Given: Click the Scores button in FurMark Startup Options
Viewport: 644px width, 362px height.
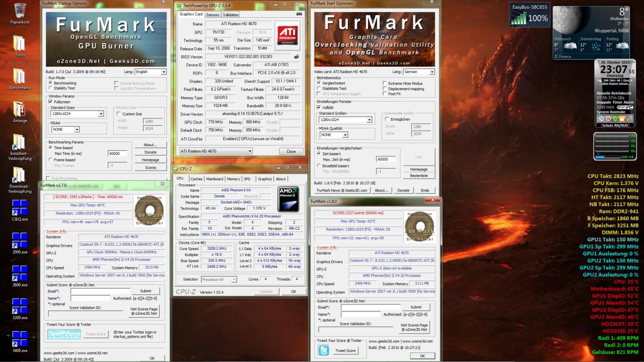Looking at the screenshot, I should 151,168.
